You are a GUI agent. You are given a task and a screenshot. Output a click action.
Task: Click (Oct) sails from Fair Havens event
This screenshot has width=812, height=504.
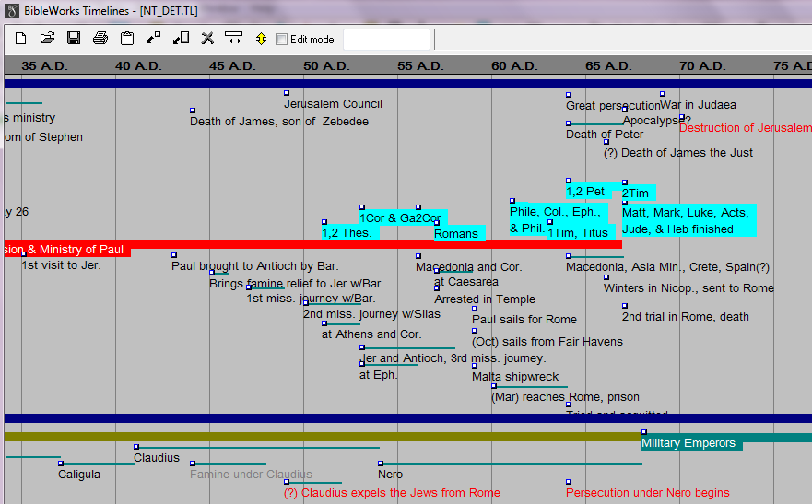547,342
